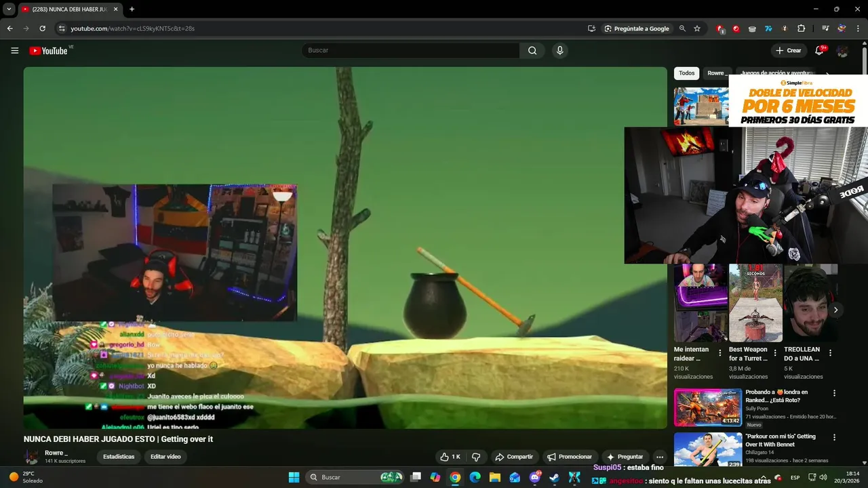
Task: Open 'Probando a londra en Ranked' thumbnail
Action: click(x=707, y=407)
